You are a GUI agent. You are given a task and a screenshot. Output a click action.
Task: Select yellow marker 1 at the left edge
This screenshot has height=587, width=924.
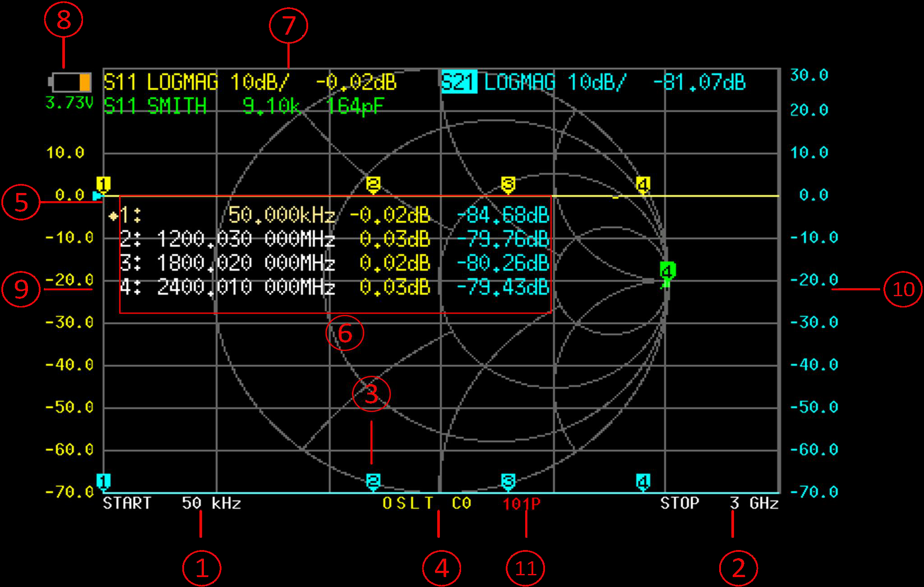(103, 183)
